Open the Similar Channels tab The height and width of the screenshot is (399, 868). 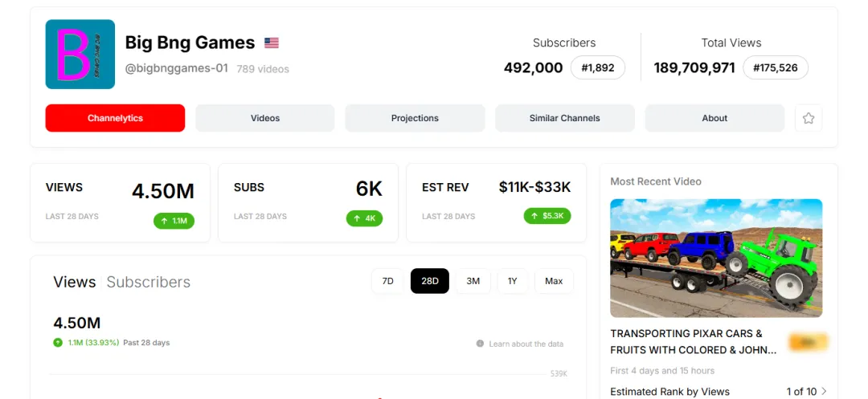tap(565, 118)
